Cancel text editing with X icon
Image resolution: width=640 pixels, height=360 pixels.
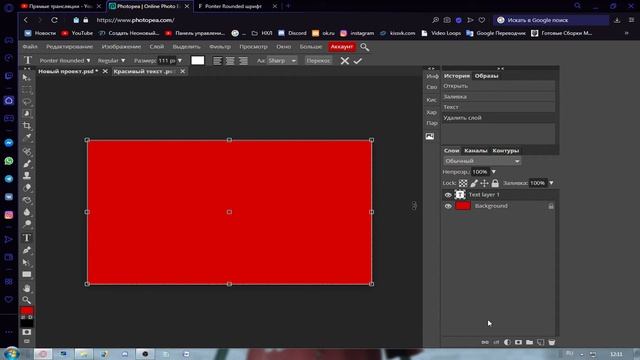[x=345, y=61]
